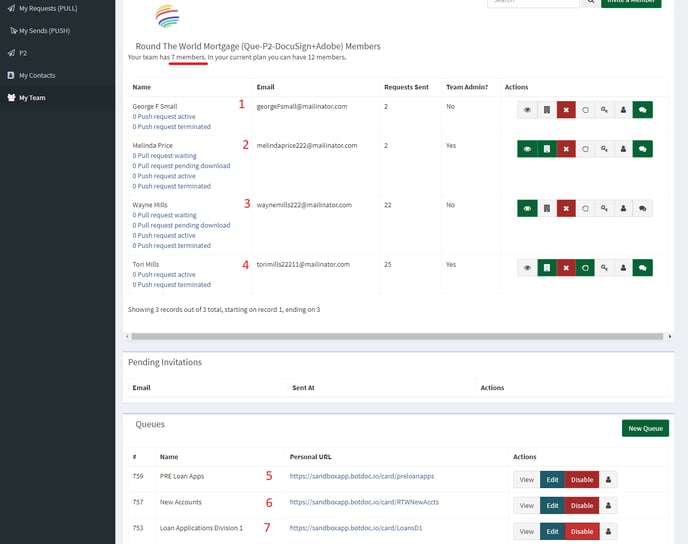
Task: Click the key icon for George F Small
Action: click(604, 110)
